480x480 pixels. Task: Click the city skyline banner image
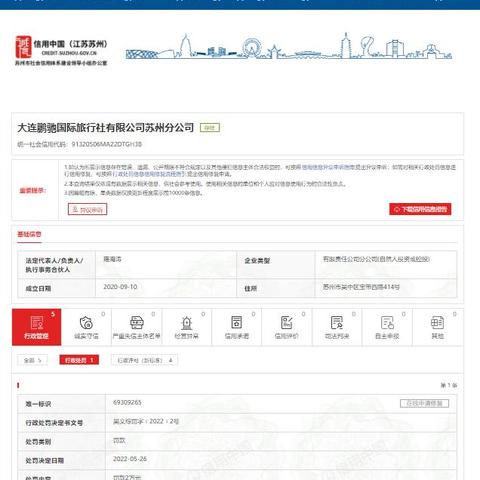289,47
